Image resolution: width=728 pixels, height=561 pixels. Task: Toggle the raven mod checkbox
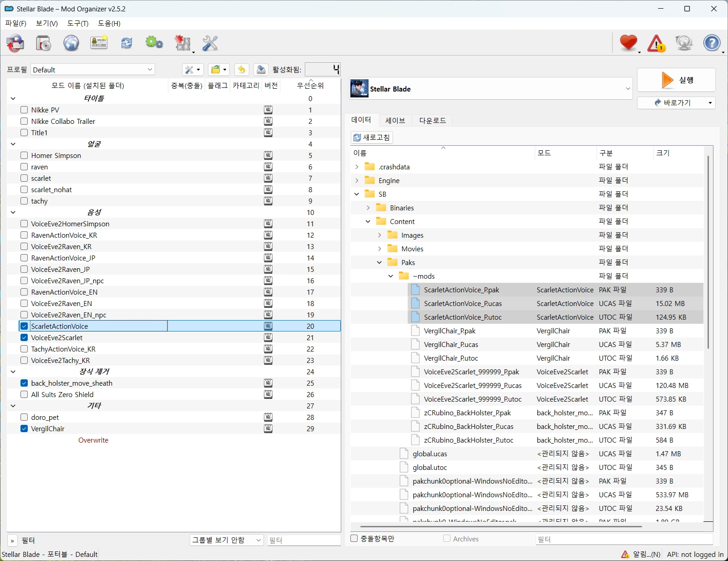coord(24,167)
